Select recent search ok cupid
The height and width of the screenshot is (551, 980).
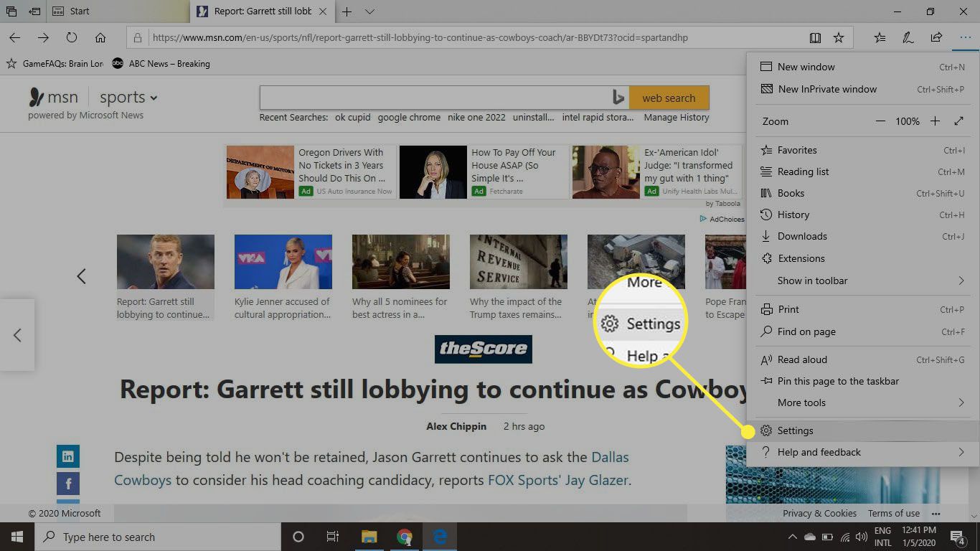coord(353,118)
